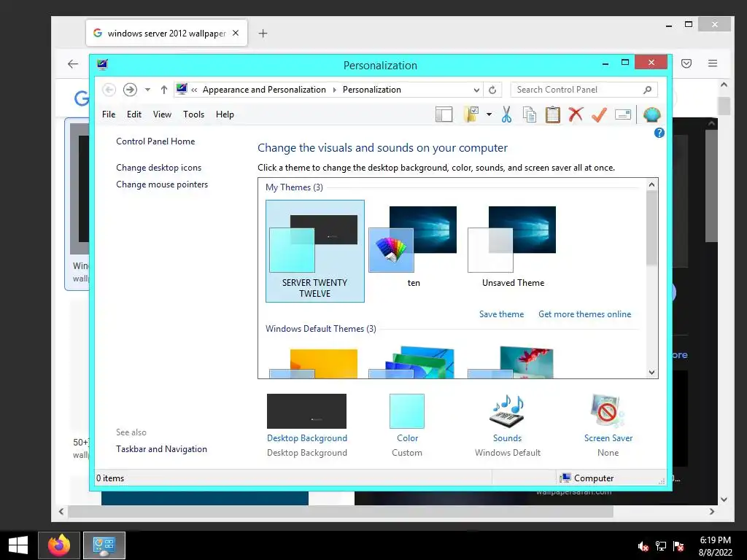Click the orange checkmark toolbar icon
Viewport: 747px width, 560px height.
click(599, 114)
